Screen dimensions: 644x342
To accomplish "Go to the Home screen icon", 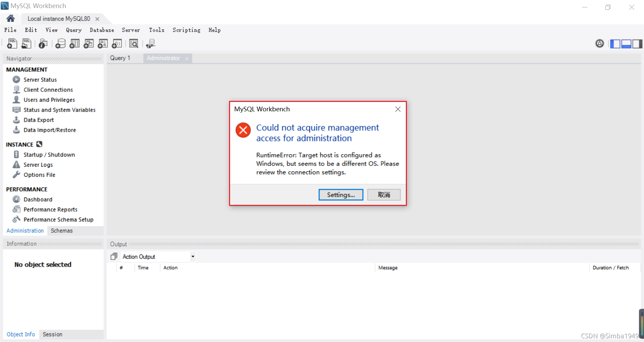I will [x=10, y=18].
